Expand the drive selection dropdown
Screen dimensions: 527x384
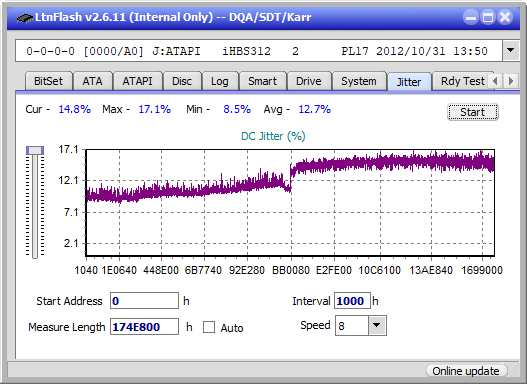point(511,51)
